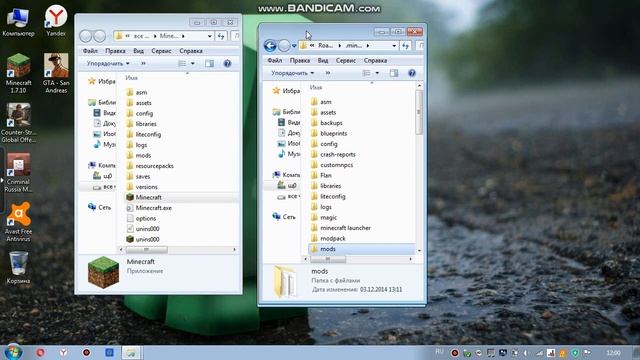Screen dimensions: 640x360
Task: Click the Имя column header in the left window
Action: 131,78
